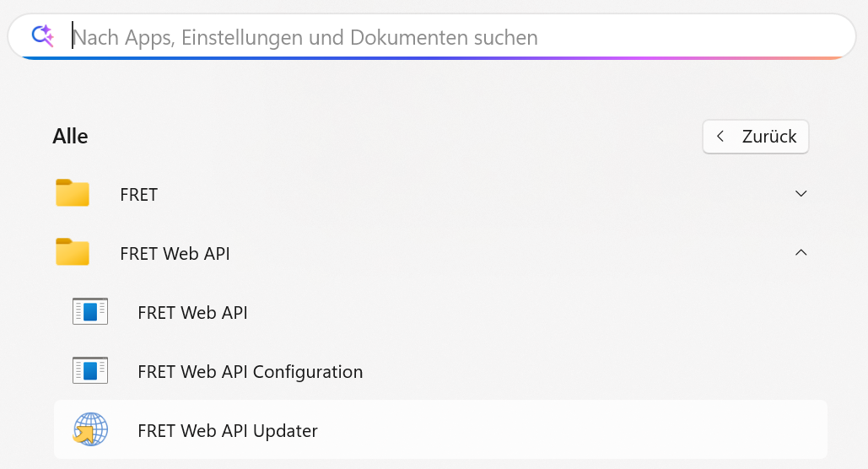Select the FRET Web API folder name
Screen dimensions: 868x469
pyautogui.click(x=175, y=254)
